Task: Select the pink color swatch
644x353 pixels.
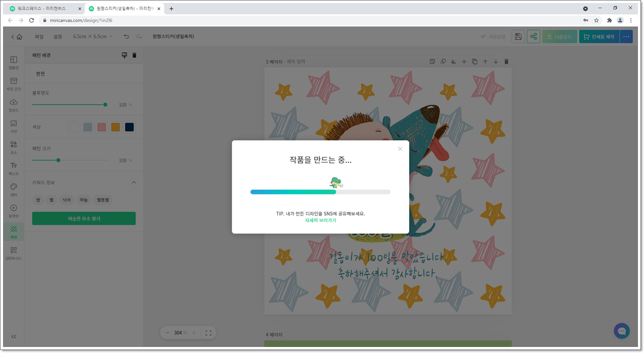Action: tap(102, 127)
